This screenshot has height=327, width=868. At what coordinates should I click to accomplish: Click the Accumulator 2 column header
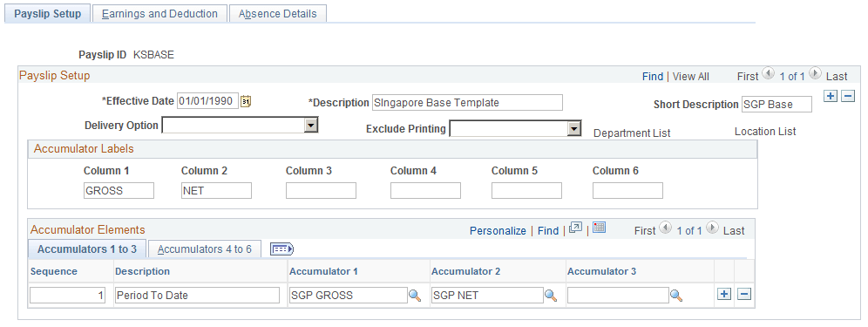pyautogui.click(x=466, y=271)
